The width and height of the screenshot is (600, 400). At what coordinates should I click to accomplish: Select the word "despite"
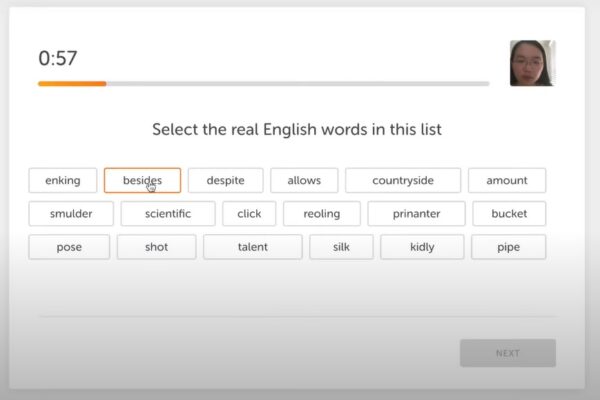coord(225,180)
